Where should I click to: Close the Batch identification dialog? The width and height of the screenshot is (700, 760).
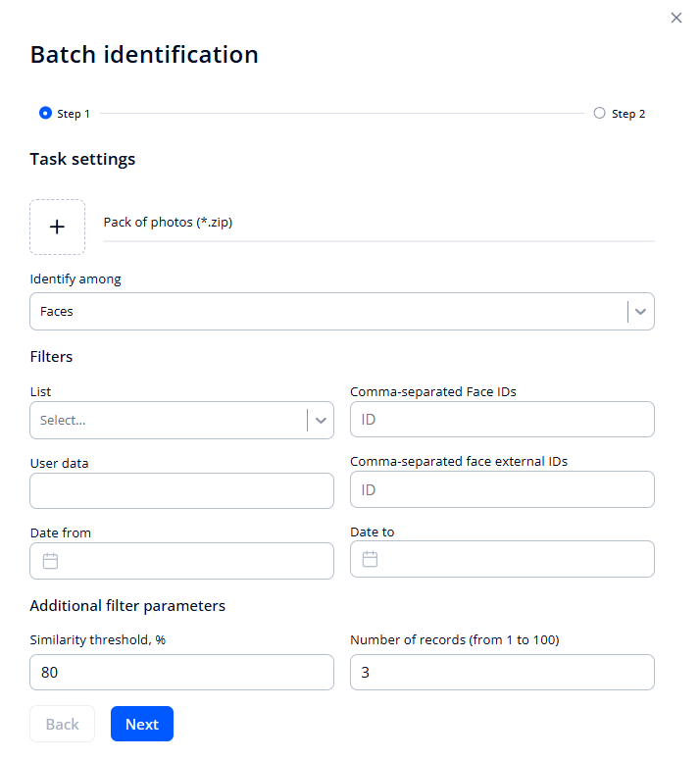click(x=675, y=18)
